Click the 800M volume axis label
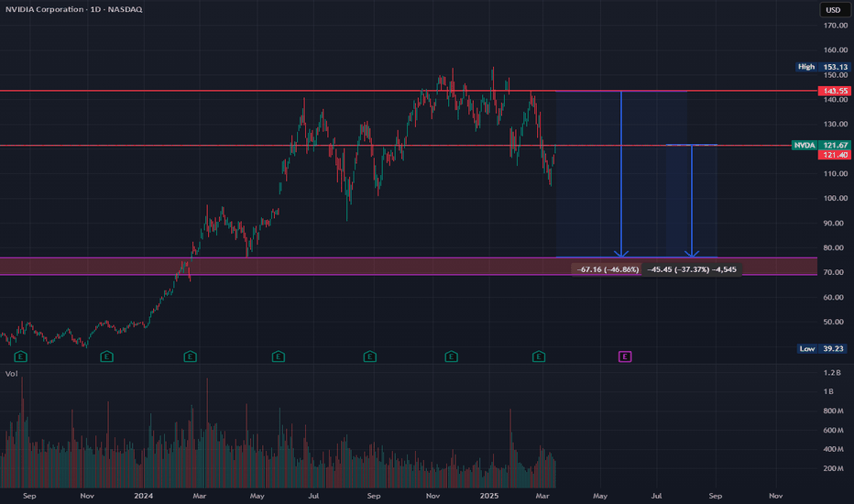The height and width of the screenshot is (504, 854). [833, 411]
